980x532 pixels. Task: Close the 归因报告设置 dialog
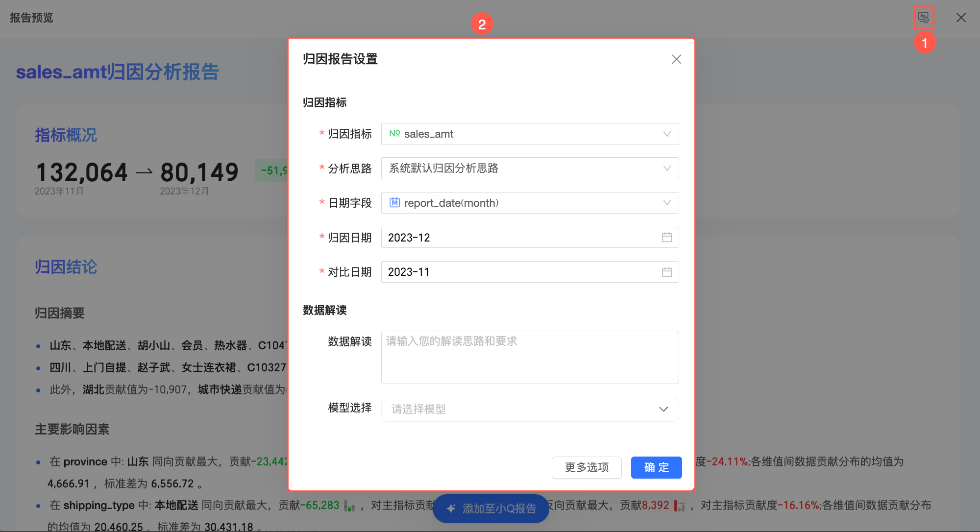click(x=676, y=59)
